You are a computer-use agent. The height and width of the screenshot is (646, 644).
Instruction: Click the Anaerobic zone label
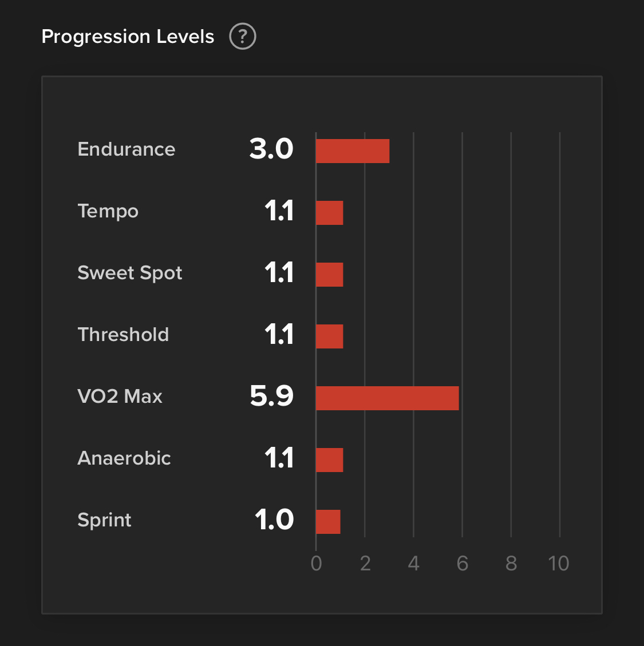124,458
